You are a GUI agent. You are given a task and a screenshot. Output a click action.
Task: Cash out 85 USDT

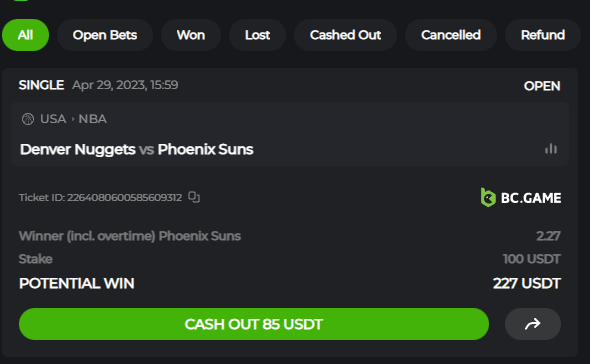[254, 324]
